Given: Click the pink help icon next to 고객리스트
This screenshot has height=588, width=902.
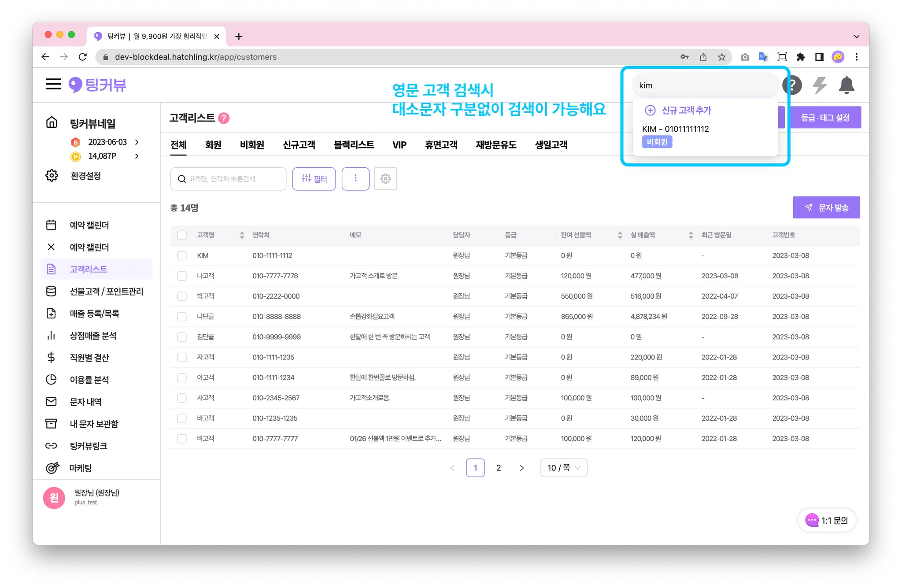Looking at the screenshot, I should tap(224, 118).
